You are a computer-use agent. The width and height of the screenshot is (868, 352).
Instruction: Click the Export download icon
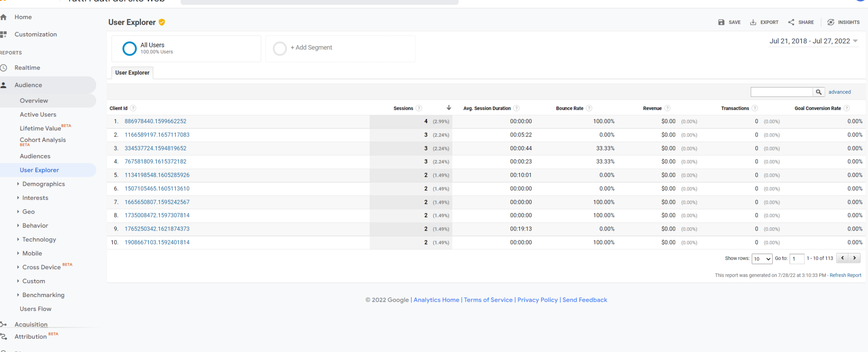click(753, 22)
